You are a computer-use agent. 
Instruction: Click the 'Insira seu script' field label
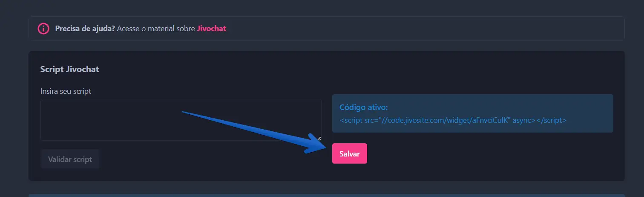tap(66, 91)
